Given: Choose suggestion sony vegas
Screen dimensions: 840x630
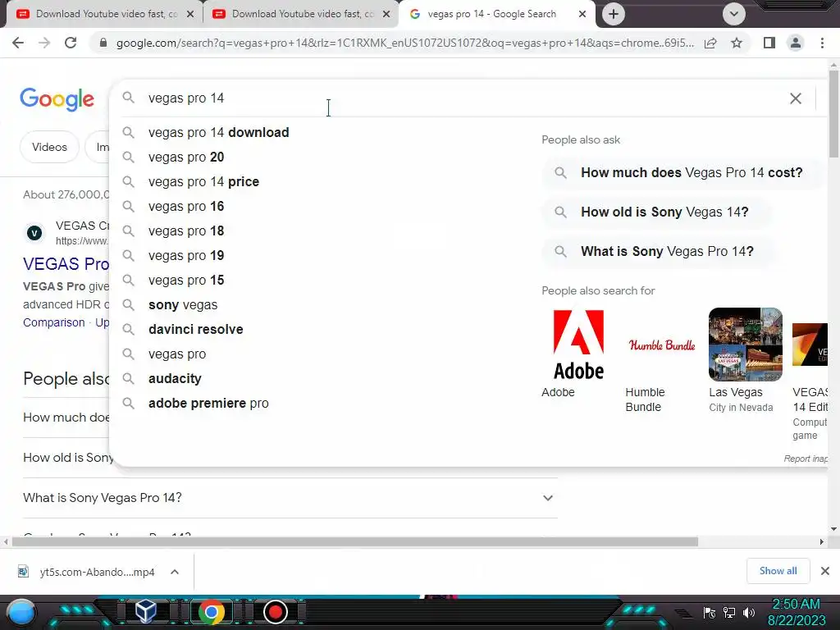Looking at the screenshot, I should [183, 305].
